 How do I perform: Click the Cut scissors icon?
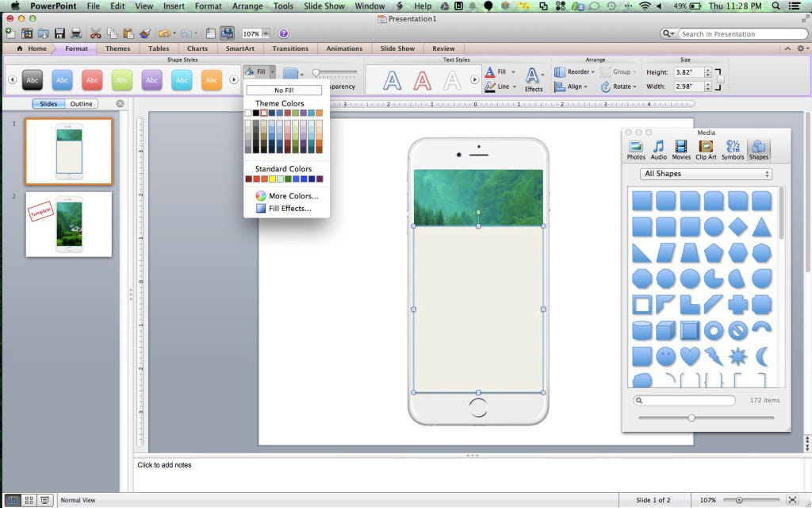click(95, 33)
